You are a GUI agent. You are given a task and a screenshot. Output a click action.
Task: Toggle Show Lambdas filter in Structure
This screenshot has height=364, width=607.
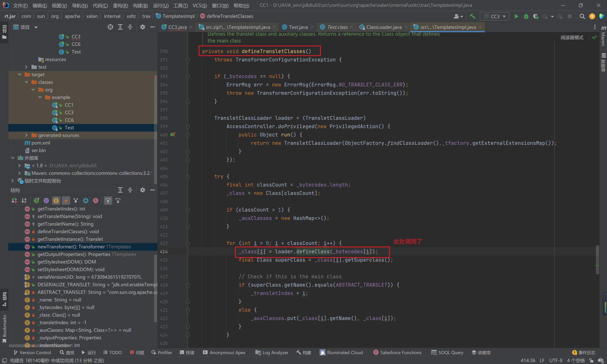pos(95,201)
